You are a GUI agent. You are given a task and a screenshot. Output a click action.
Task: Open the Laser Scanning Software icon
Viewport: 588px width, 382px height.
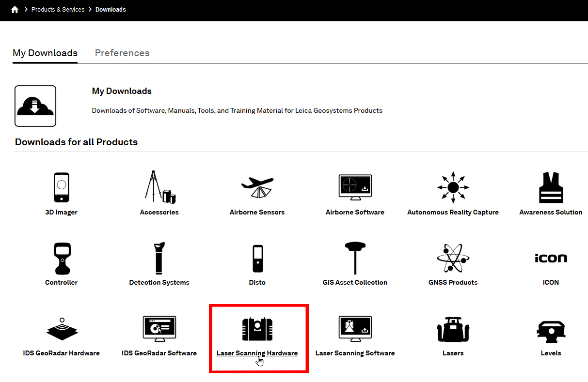click(355, 329)
